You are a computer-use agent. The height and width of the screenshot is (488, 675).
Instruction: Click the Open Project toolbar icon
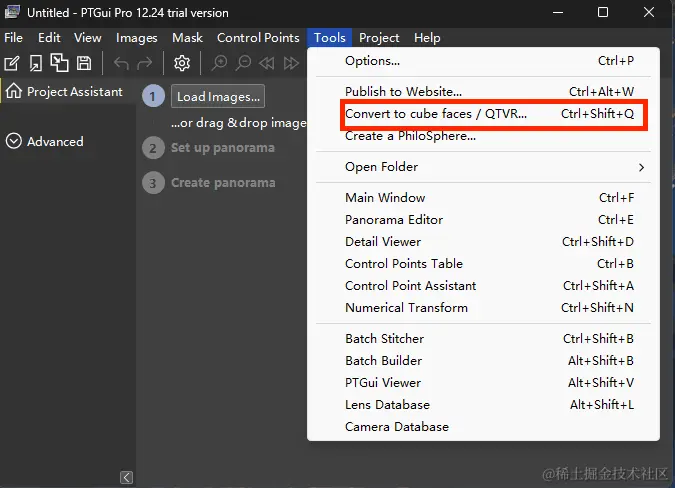point(36,63)
